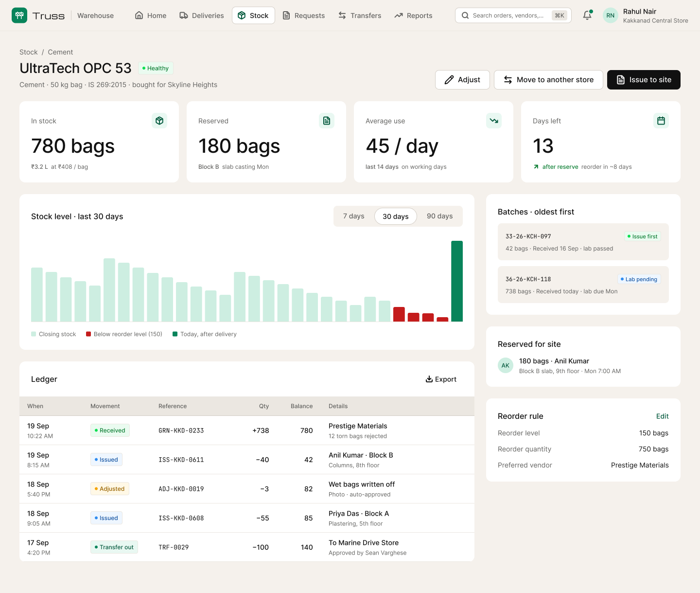Click the AK avatar for Anil Kumar
The image size is (700, 593).
coord(506,365)
